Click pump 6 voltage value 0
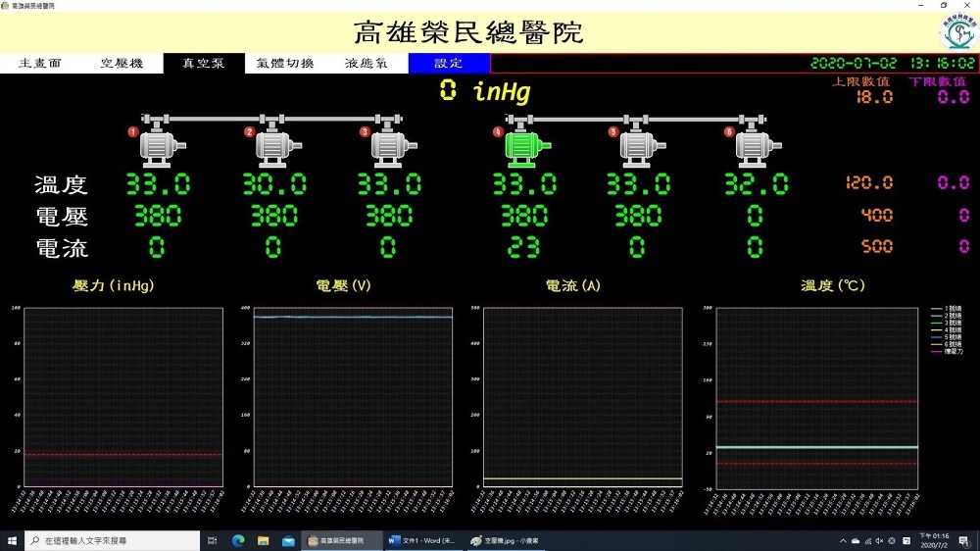This screenshot has width=980, height=551. coord(755,216)
